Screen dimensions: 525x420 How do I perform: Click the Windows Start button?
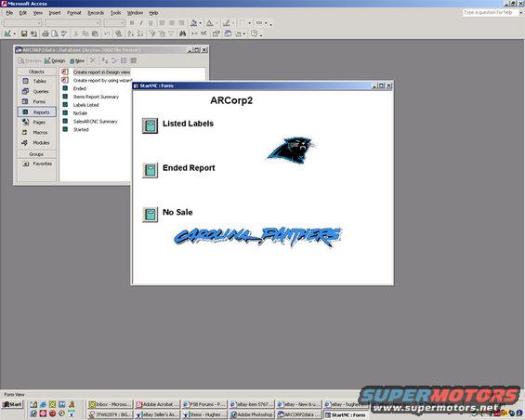point(12,404)
